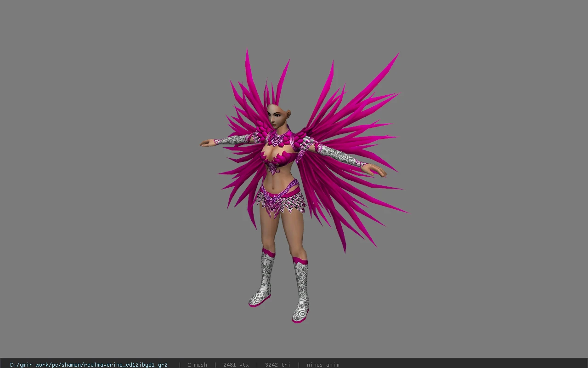Click the 3D character model in viewport

click(303, 186)
